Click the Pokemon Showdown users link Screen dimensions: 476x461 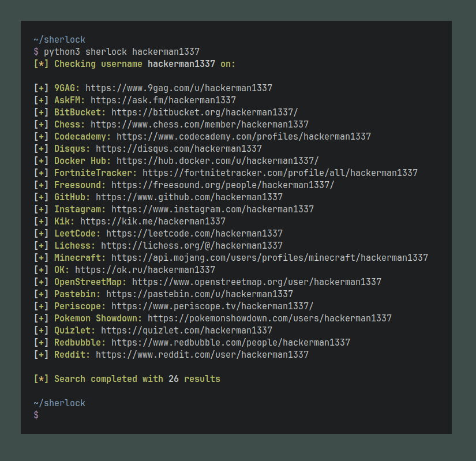[x=269, y=318]
